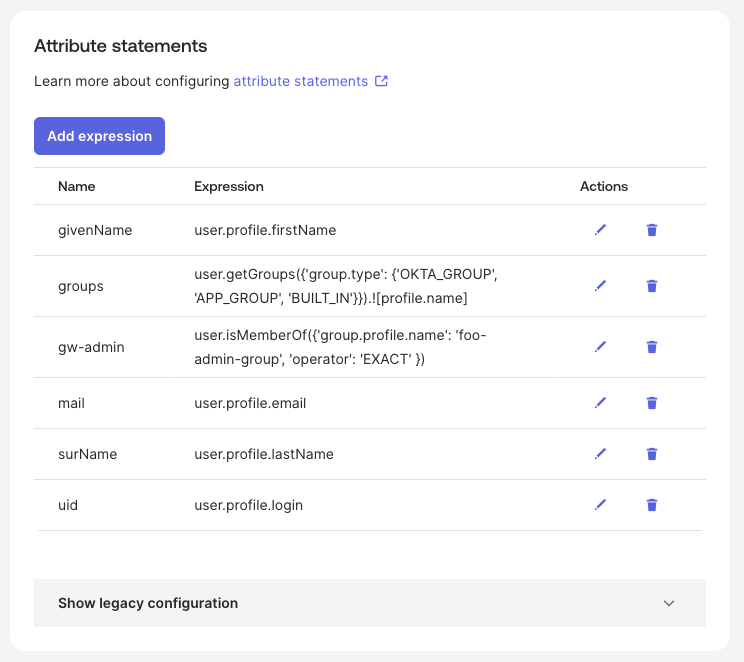Viewport: 744px width, 662px height.
Task: Click the pencil icon for groups row
Action: [x=600, y=286]
